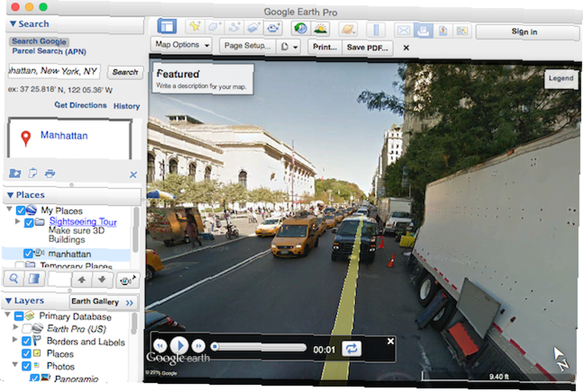583x392 pixels.
Task: Play the tour
Action: [x=179, y=345]
